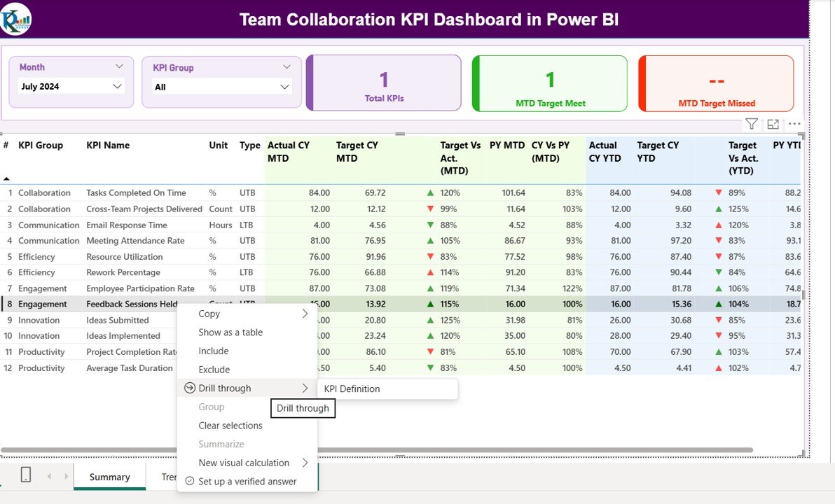The width and height of the screenshot is (835, 504).
Task: Expand the Copy submenu arrow
Action: coord(305,314)
